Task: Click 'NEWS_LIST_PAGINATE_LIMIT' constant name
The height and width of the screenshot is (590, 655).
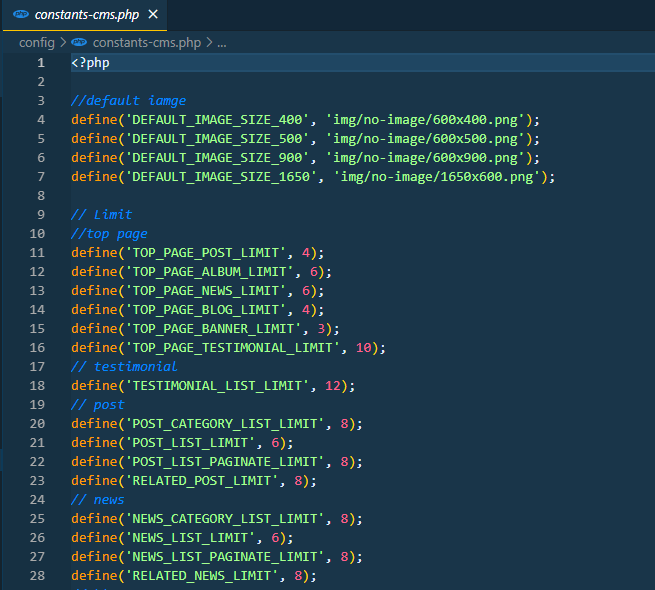Action: 225,557
